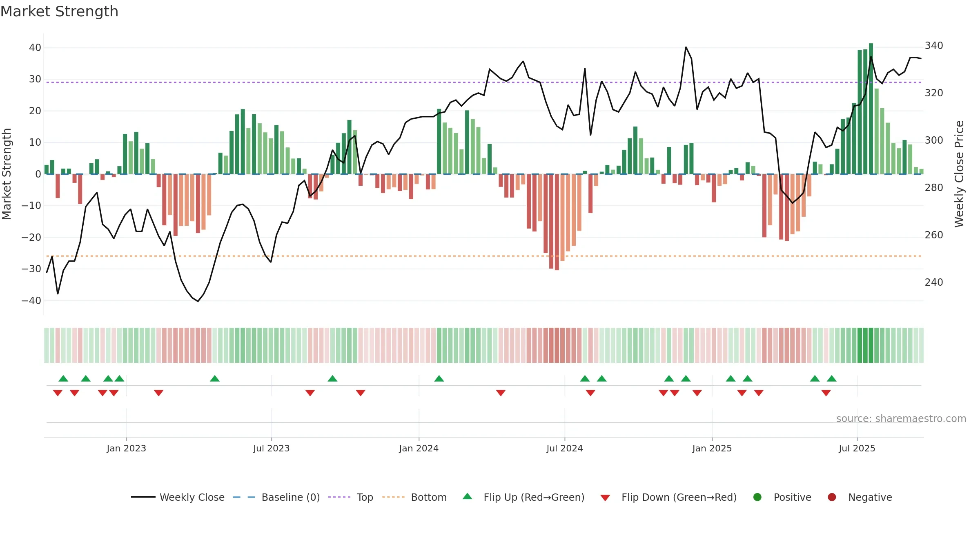
Task: Click the Jan 2025 x-axis label
Action: pyautogui.click(x=712, y=448)
